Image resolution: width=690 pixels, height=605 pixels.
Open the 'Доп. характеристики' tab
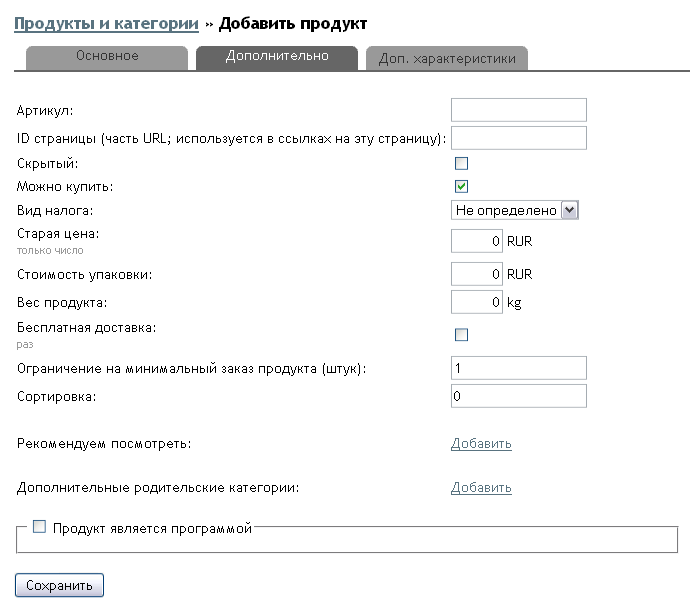tap(447, 59)
